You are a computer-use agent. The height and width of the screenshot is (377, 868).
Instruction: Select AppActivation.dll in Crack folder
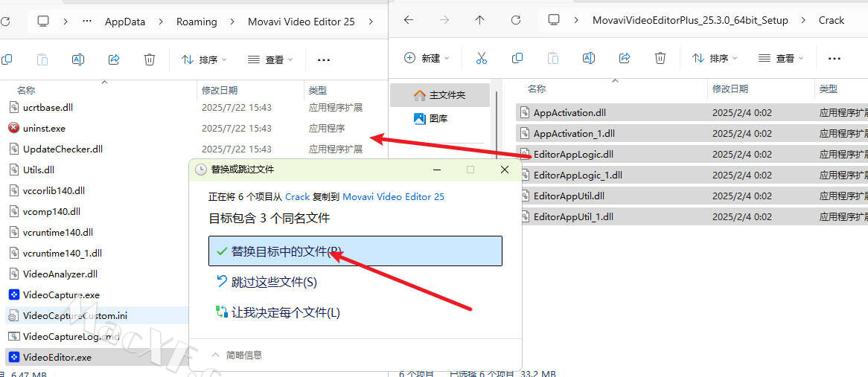pos(692,113)
